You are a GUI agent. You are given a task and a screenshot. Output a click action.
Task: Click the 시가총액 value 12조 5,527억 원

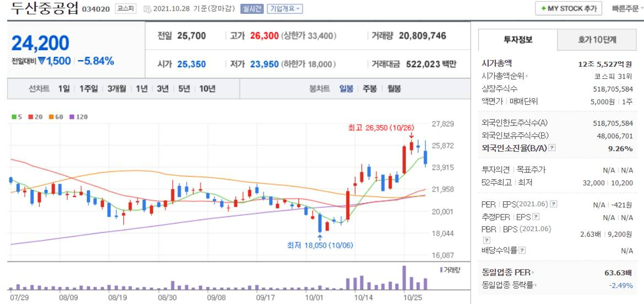coord(605,64)
